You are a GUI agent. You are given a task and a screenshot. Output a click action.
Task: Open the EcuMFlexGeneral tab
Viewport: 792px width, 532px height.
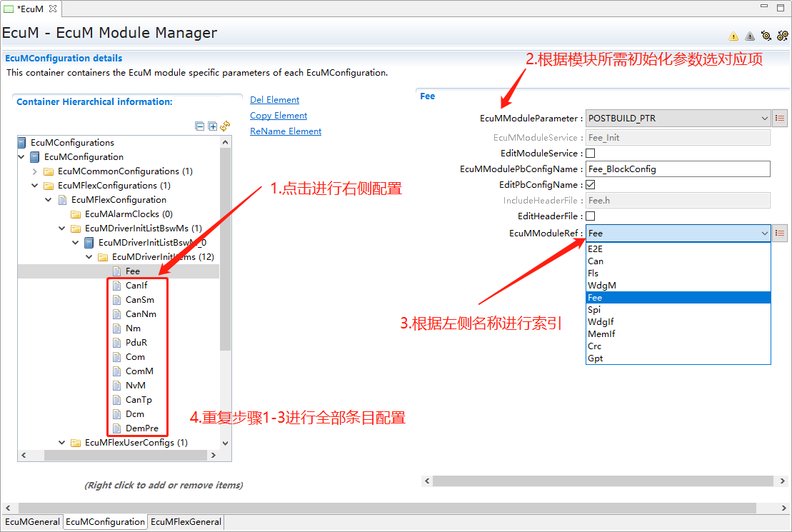(186, 522)
